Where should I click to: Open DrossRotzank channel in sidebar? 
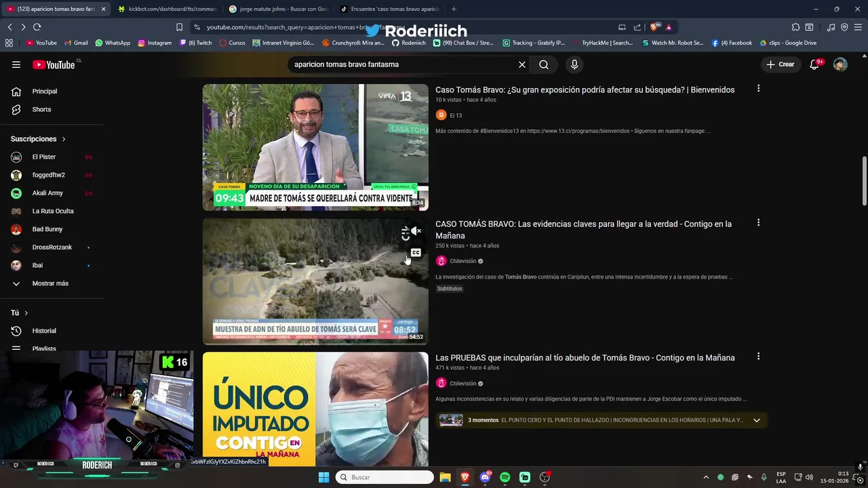tap(51, 247)
